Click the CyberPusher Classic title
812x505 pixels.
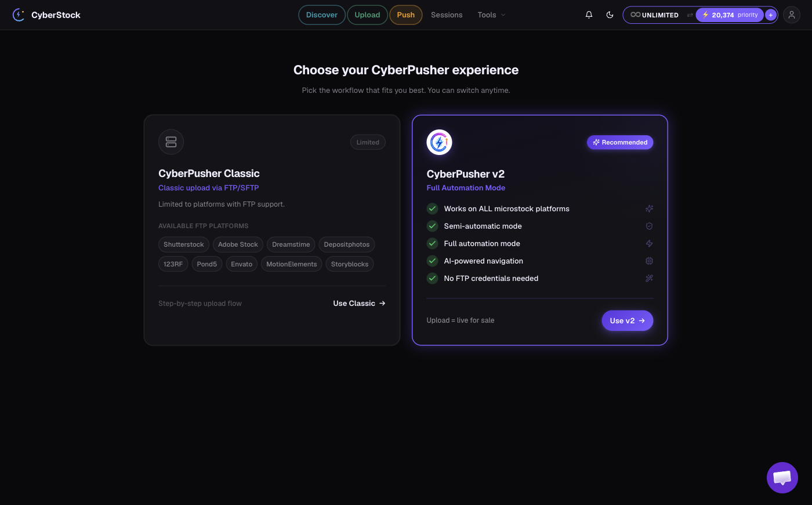pos(209,174)
